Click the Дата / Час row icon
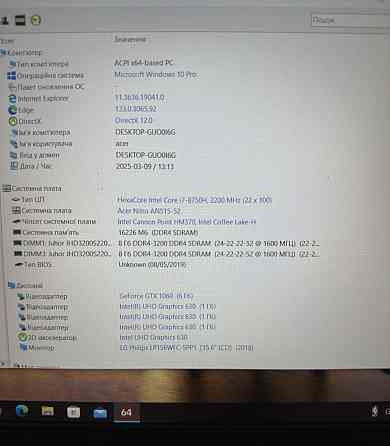390x446 pixels. click(14, 166)
